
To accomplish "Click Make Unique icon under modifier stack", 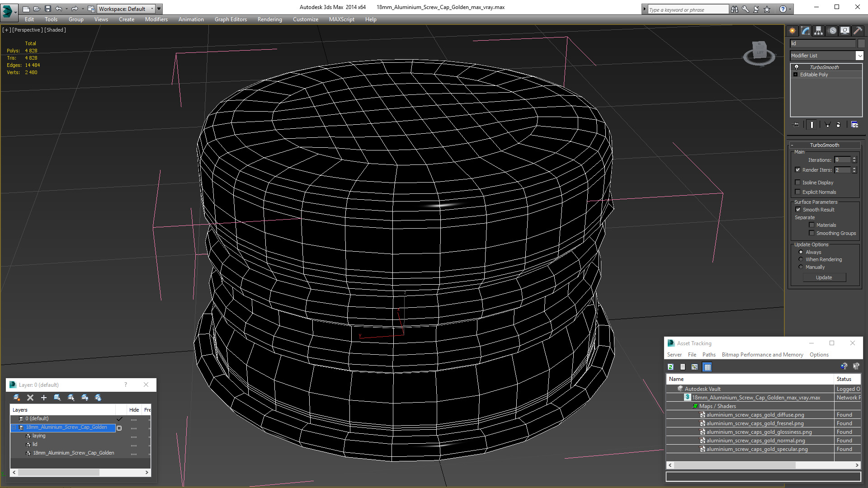I will tap(827, 125).
